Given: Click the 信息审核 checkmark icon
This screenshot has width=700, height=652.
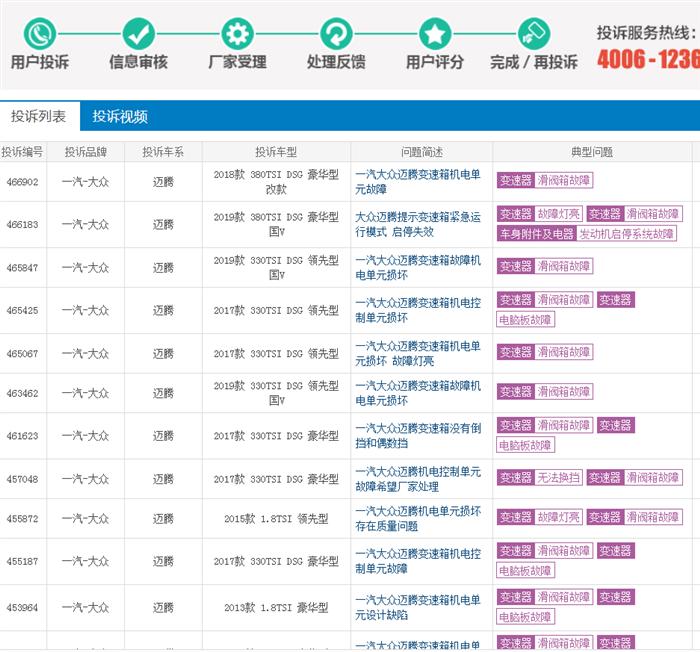Looking at the screenshot, I should coord(138,34).
